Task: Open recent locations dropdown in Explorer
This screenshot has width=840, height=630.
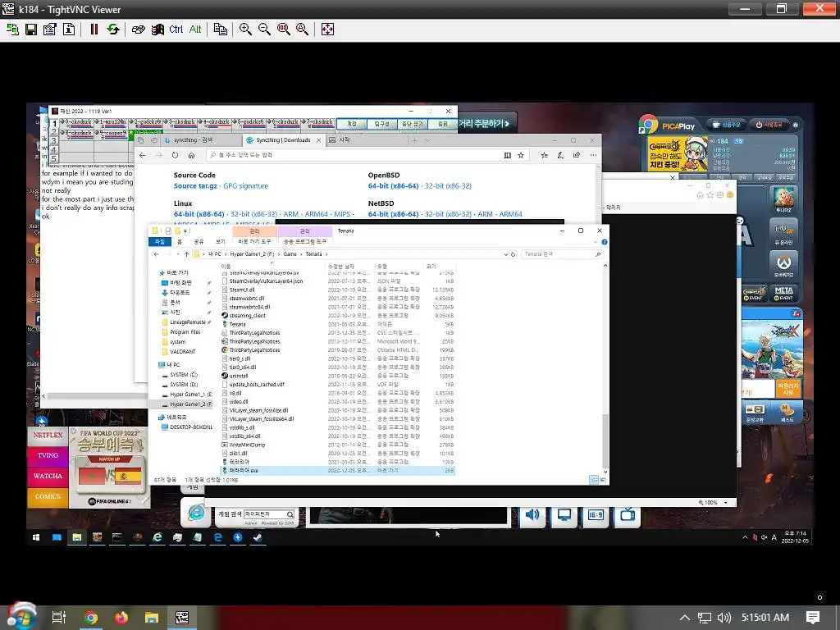Action: 178,254
